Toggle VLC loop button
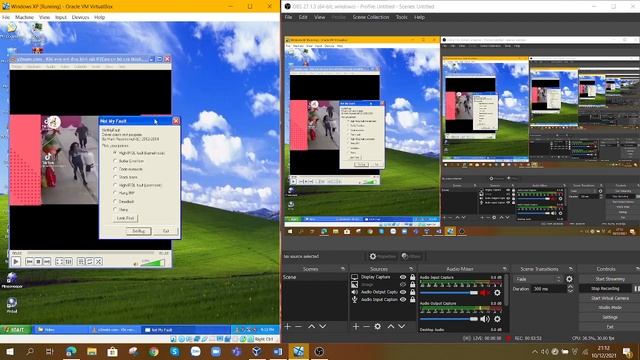This screenshot has width=640, height=360. (90, 262)
